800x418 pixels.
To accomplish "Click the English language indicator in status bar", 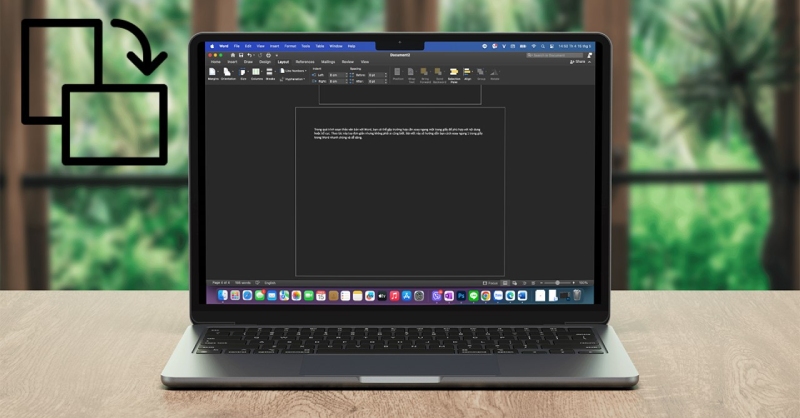I will [269, 282].
